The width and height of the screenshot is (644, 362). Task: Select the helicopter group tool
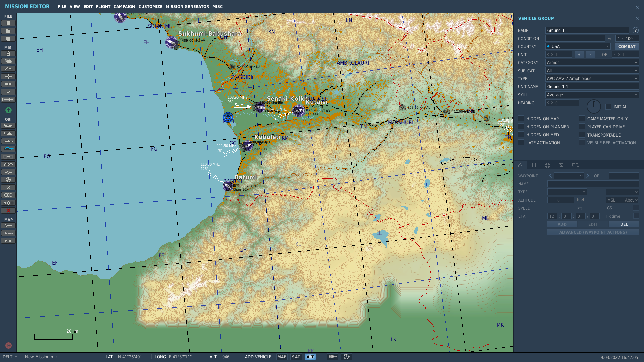pyautogui.click(x=8, y=133)
